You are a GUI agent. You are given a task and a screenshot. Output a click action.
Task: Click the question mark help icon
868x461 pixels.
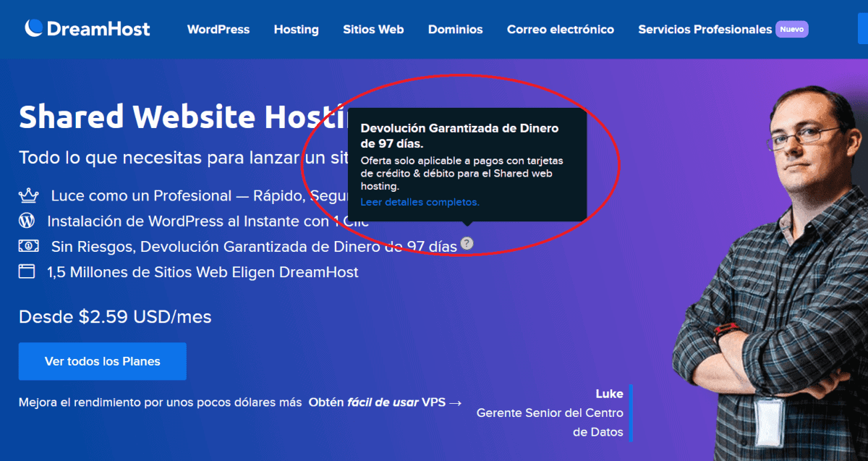pyautogui.click(x=467, y=244)
